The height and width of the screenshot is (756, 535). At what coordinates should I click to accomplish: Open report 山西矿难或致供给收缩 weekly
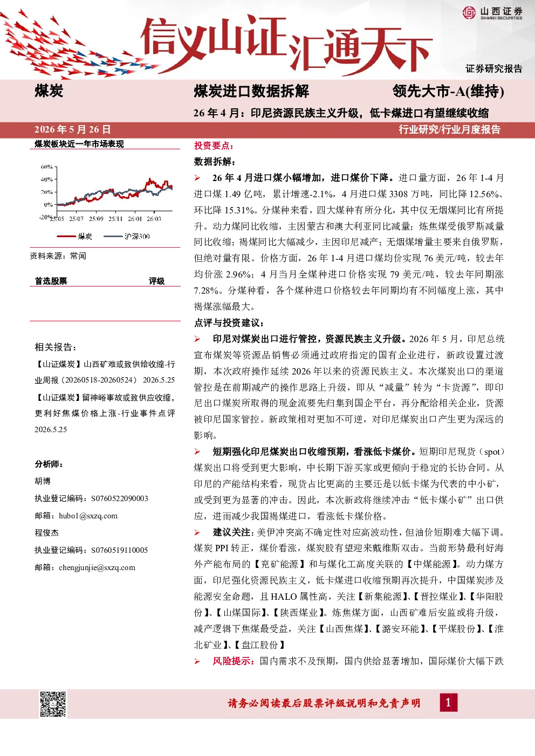105,372
